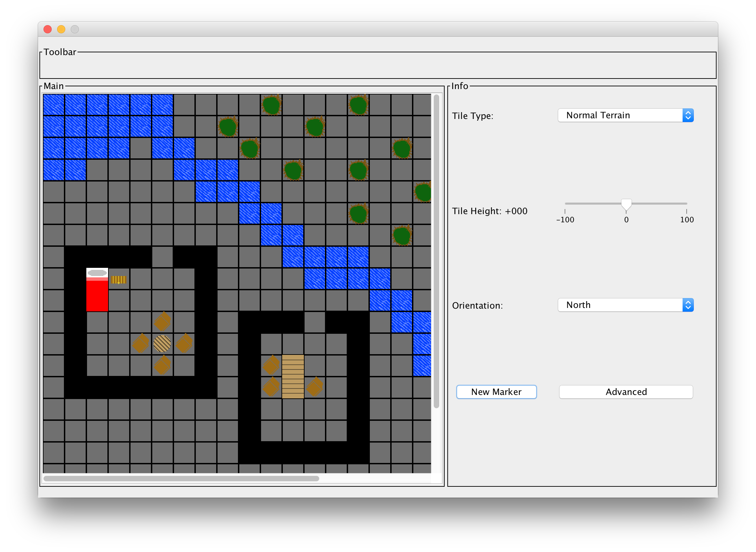
Task: Click the wooden staircase tile
Action: 293,376
